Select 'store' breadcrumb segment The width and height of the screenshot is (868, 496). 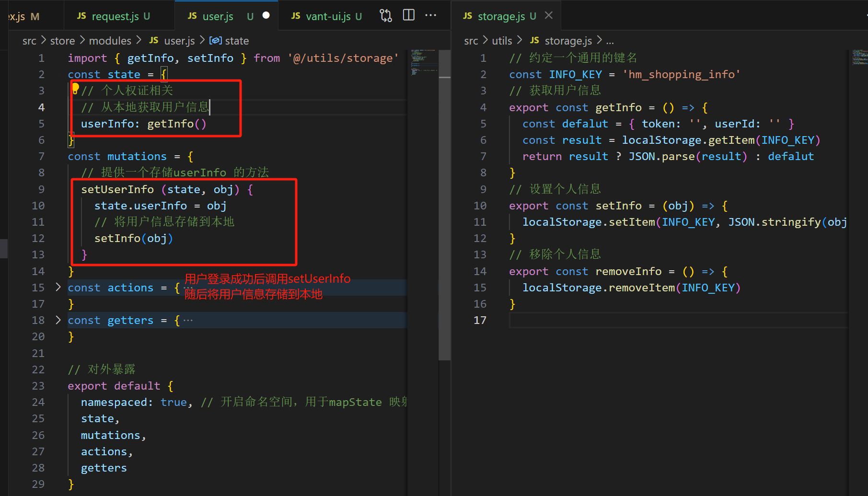63,41
